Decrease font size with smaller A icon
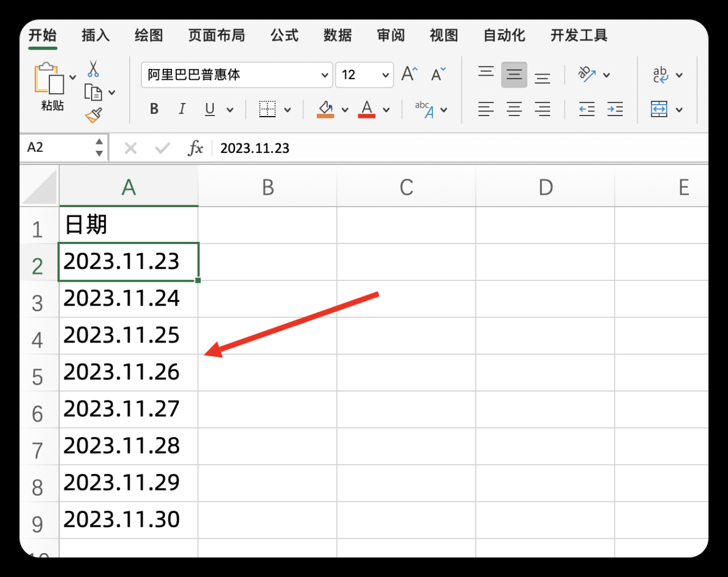 click(x=438, y=74)
